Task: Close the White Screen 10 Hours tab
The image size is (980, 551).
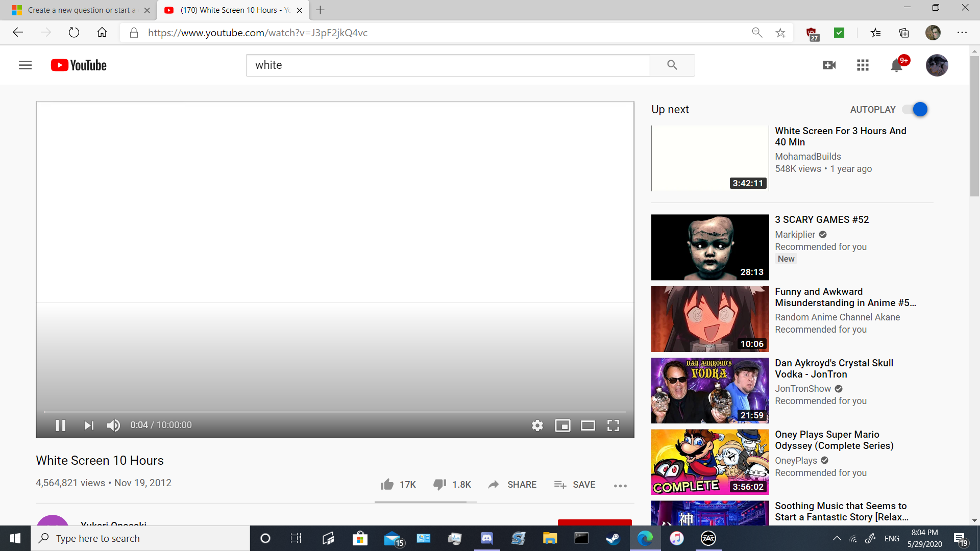Action: coord(300,10)
